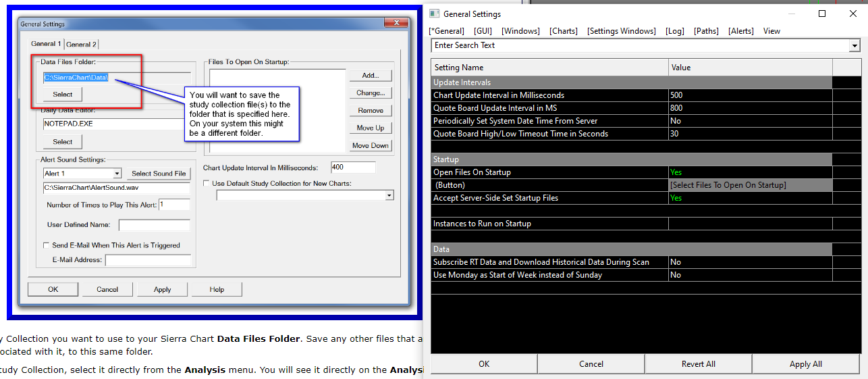The image size is (868, 379).
Task: Click Apply in old General Settings dialog
Action: pos(163,289)
